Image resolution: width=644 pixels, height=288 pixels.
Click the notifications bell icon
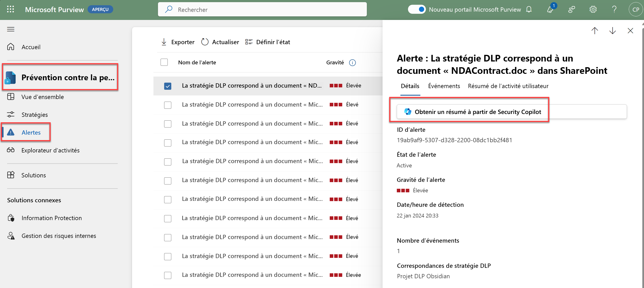pyautogui.click(x=529, y=9)
